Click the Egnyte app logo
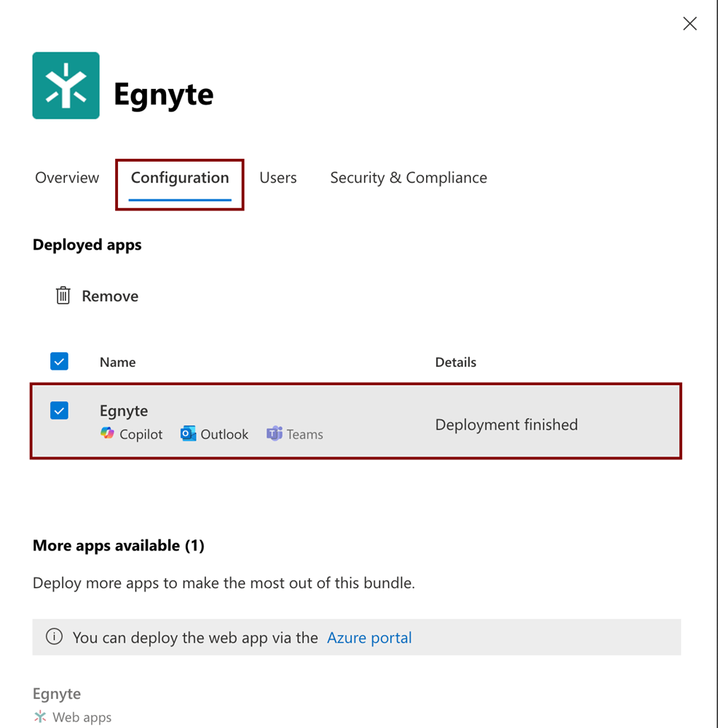Image resolution: width=718 pixels, height=728 pixels. click(x=66, y=85)
